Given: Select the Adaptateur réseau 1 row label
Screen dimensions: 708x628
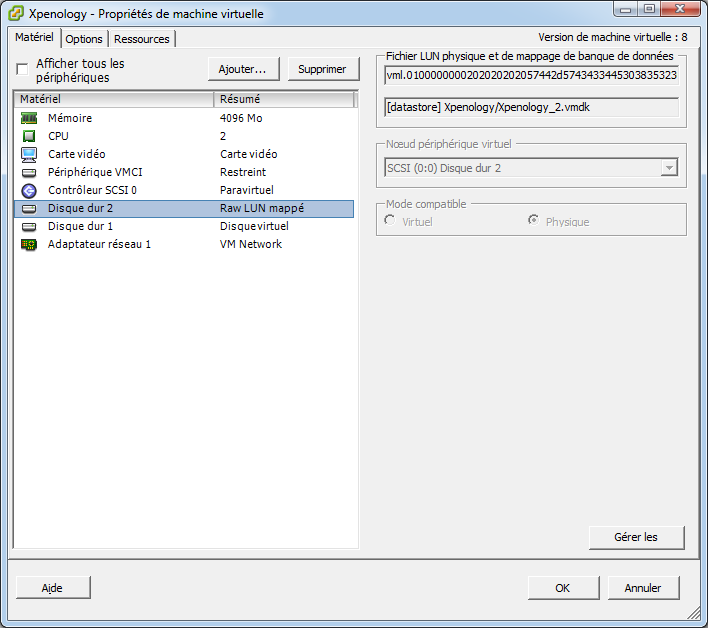Looking at the screenshot, I should [x=99, y=245].
